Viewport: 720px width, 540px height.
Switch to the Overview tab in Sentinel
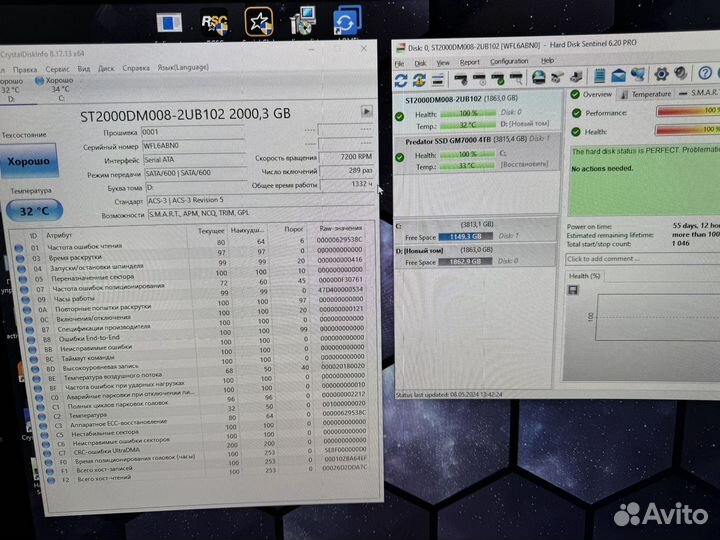point(591,94)
